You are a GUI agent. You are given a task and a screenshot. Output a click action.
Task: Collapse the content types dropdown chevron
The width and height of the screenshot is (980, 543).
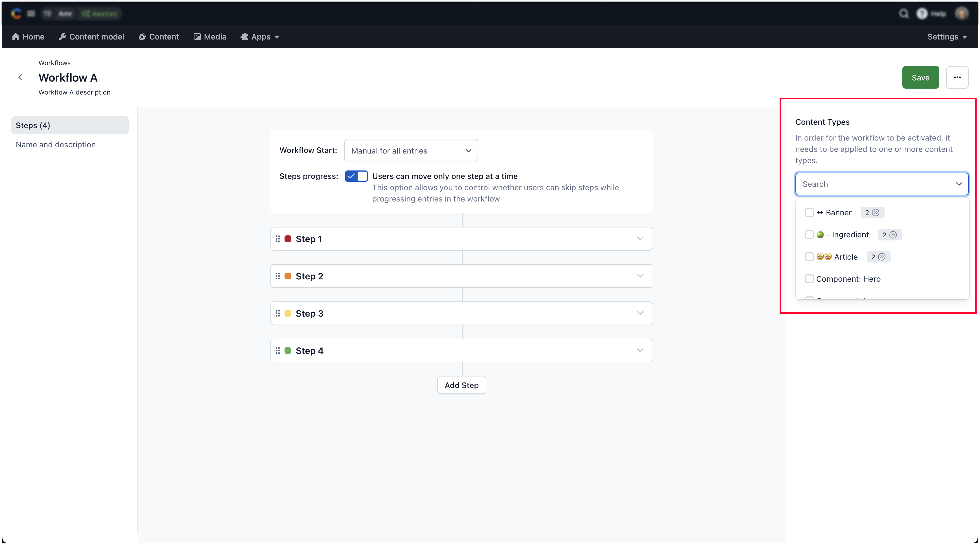click(x=959, y=184)
